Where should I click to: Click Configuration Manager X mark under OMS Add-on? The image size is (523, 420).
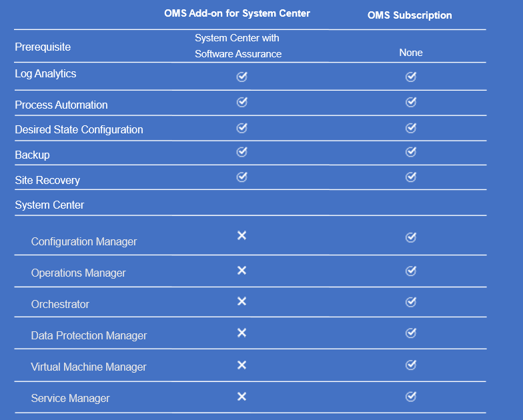tap(241, 236)
